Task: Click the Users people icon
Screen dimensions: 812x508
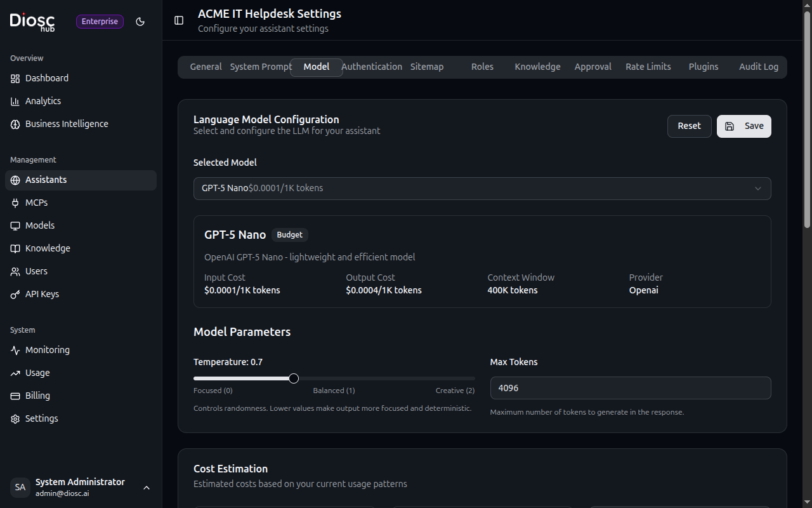Action: 15,271
